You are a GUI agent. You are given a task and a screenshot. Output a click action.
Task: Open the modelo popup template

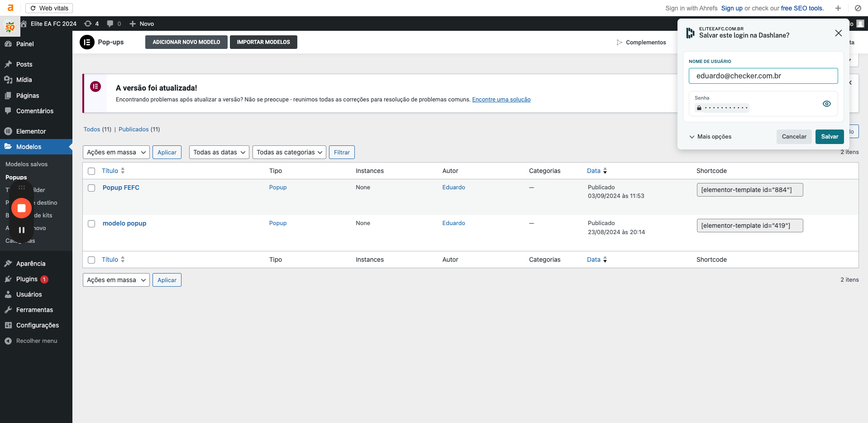point(124,223)
